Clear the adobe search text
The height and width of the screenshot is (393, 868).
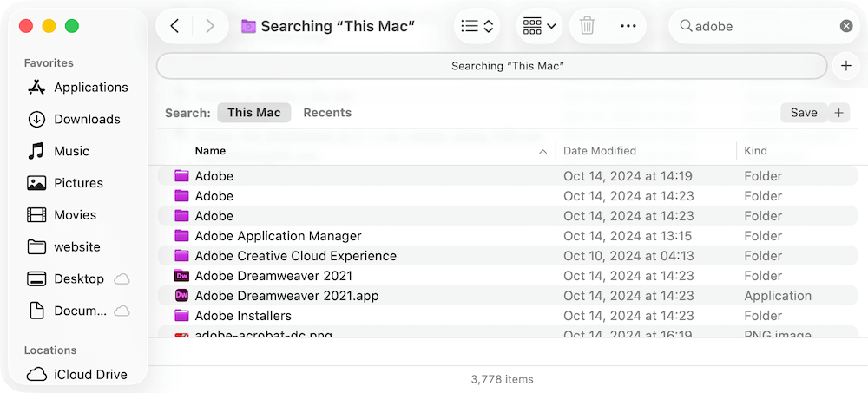pyautogui.click(x=845, y=26)
